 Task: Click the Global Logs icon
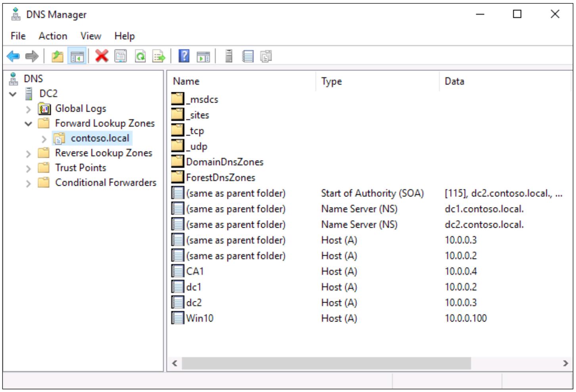click(x=44, y=108)
